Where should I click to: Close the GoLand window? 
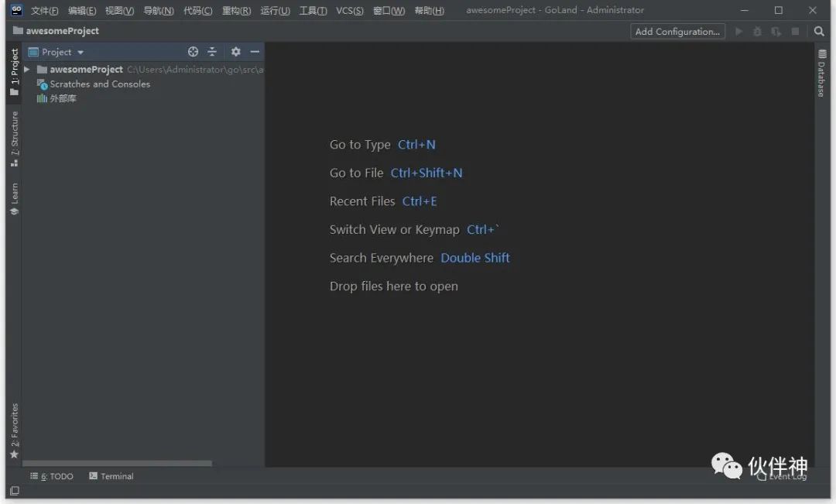click(813, 10)
